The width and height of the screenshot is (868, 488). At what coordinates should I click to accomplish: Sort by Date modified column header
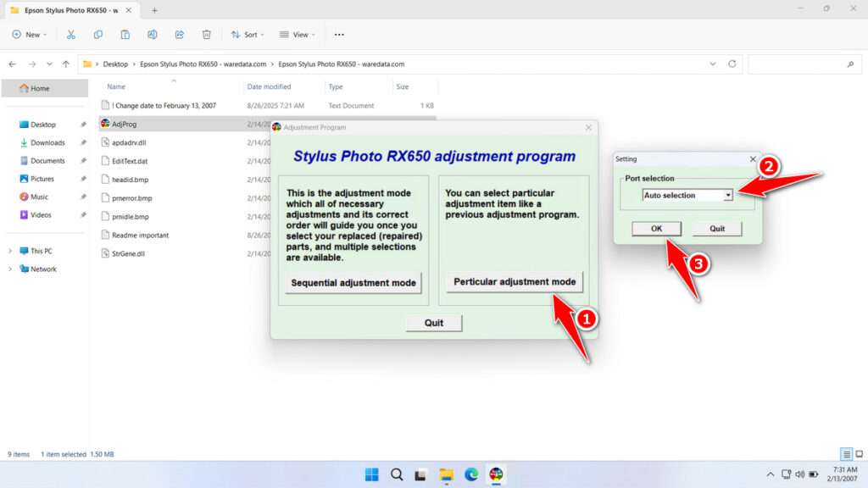[269, 87]
